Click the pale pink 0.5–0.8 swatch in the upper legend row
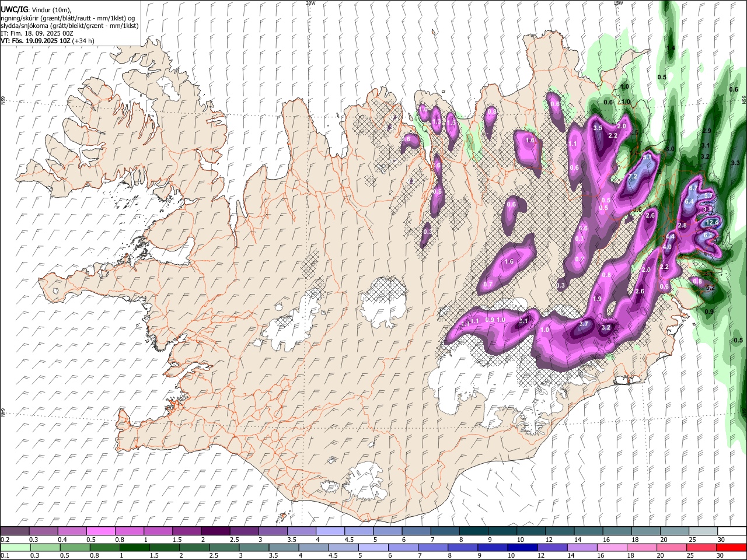 100,531
